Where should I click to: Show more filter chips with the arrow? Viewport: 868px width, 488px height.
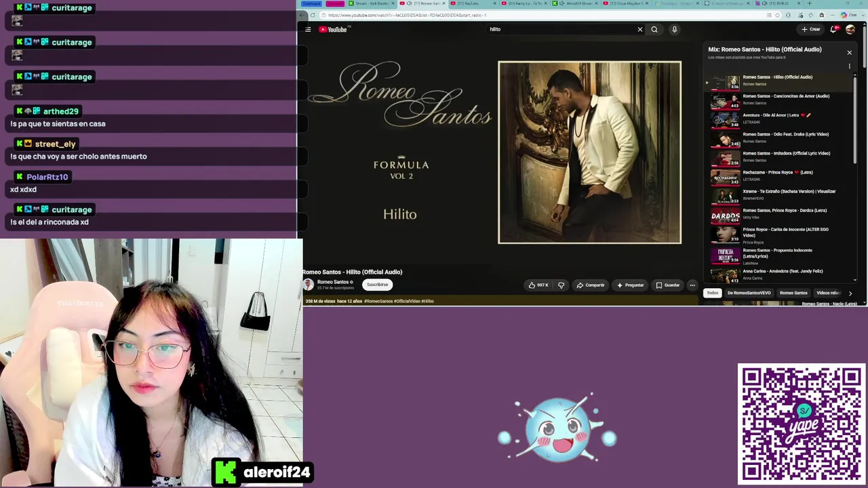tap(850, 293)
